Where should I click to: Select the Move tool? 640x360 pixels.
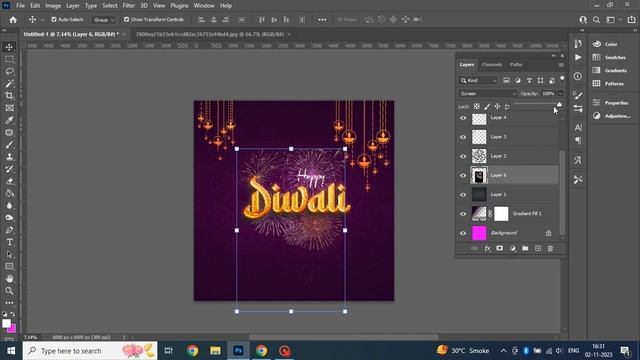9,47
